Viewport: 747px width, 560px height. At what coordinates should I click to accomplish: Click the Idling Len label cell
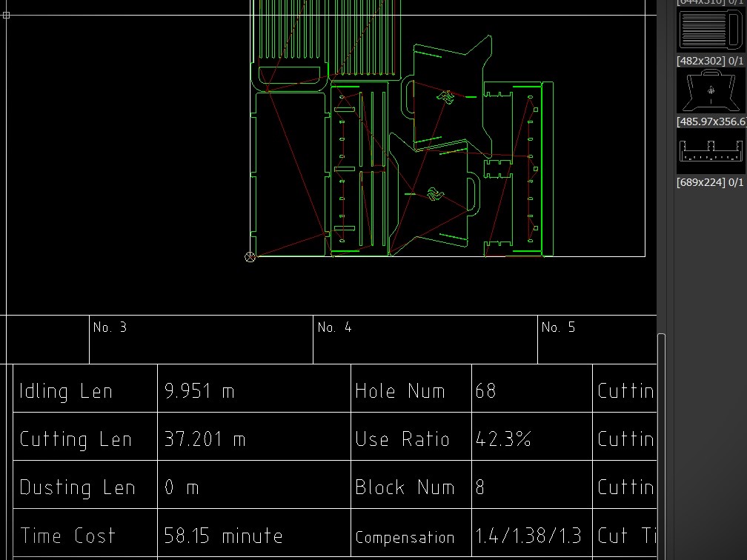[x=65, y=390]
